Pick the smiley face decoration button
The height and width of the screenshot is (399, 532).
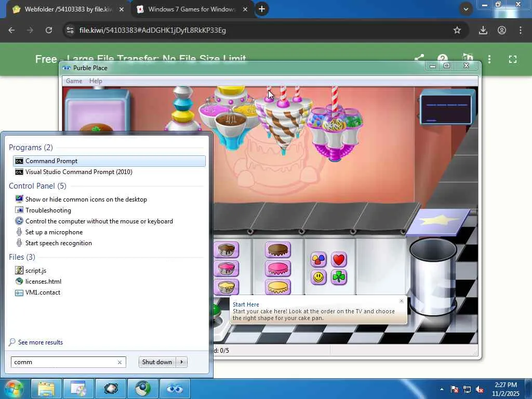[318, 277]
